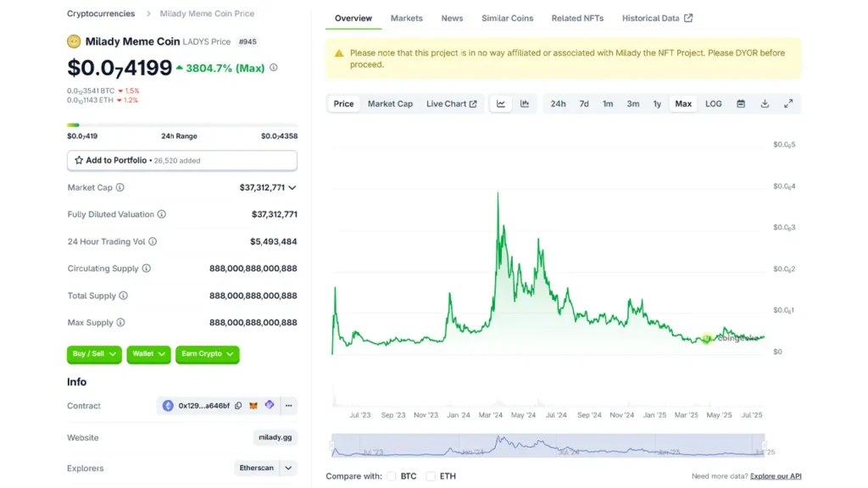Click the BTC price change -1.5% text
Screen dimensions: 868x488
click(129, 91)
